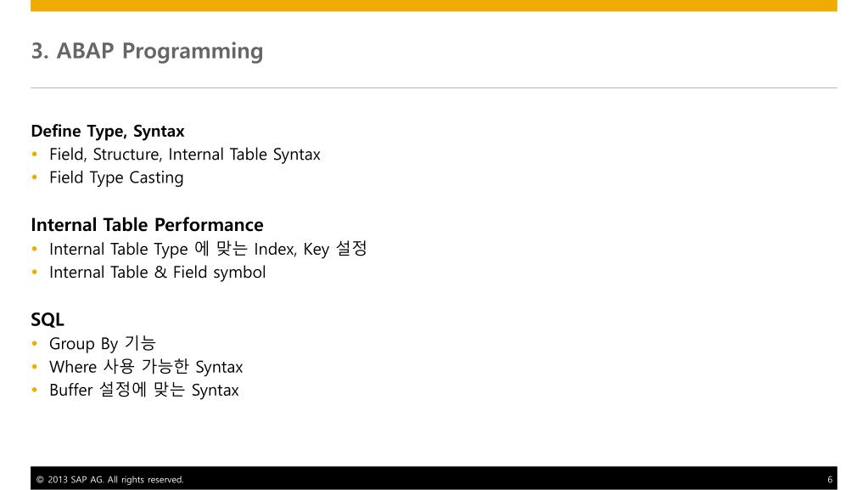This screenshot has width=868, height=490.
Task: Click the horizontal divider line under title
Action: coord(434,87)
